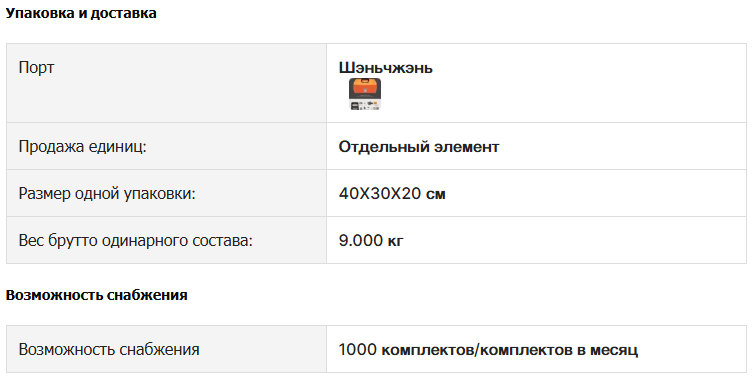Select the word доставка in the top heading
The height and width of the screenshot is (378, 752).
point(124,13)
